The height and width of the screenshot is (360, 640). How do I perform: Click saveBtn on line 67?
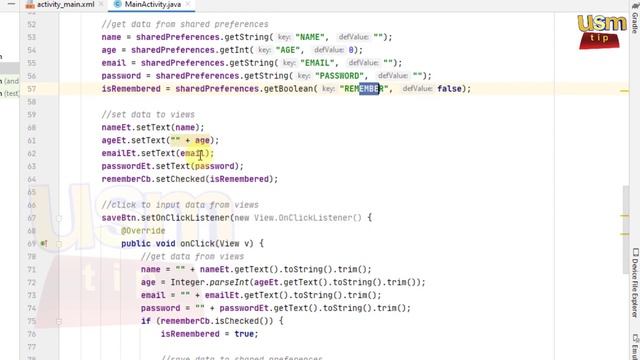pyautogui.click(x=119, y=218)
